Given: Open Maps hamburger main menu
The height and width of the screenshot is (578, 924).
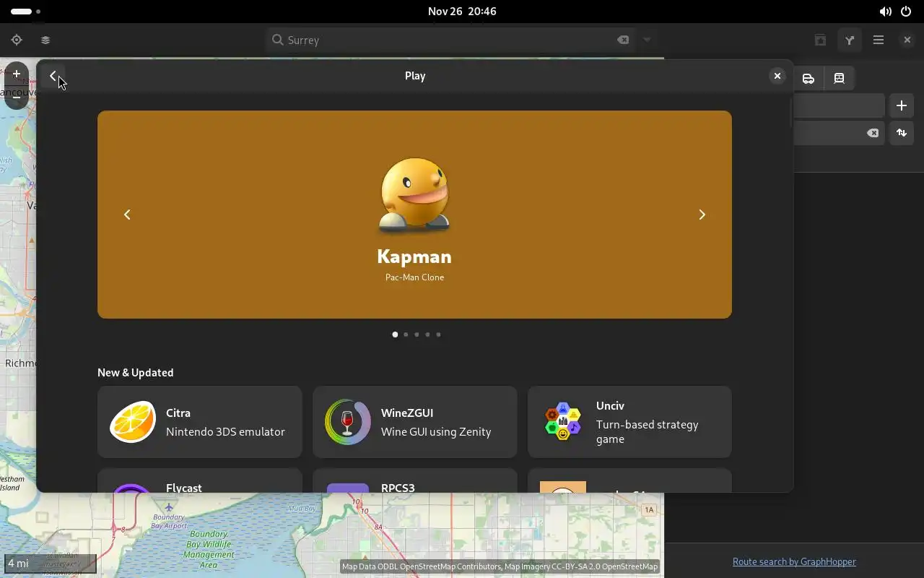Looking at the screenshot, I should (x=879, y=40).
